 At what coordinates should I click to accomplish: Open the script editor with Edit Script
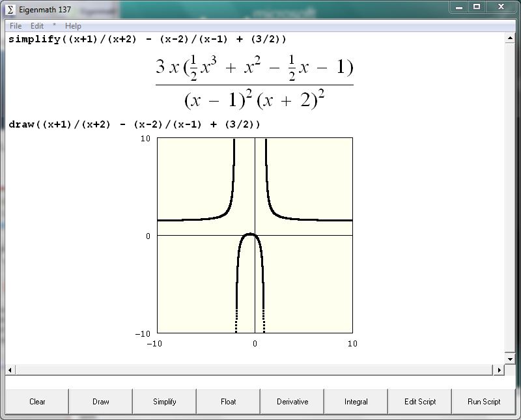pos(420,402)
